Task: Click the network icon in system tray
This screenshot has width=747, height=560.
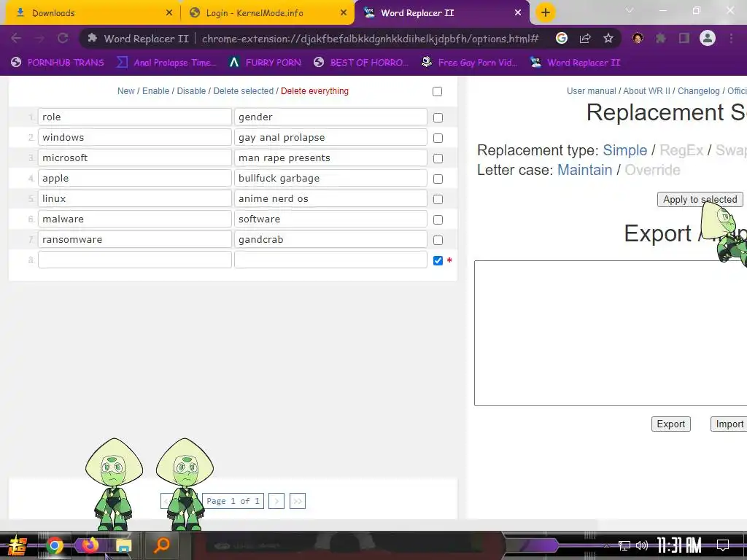Action: point(624,545)
